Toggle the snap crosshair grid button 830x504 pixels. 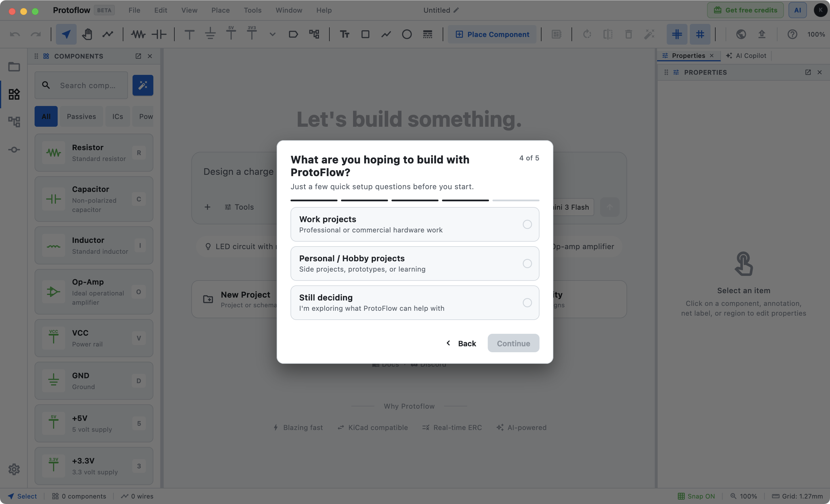pyautogui.click(x=677, y=34)
